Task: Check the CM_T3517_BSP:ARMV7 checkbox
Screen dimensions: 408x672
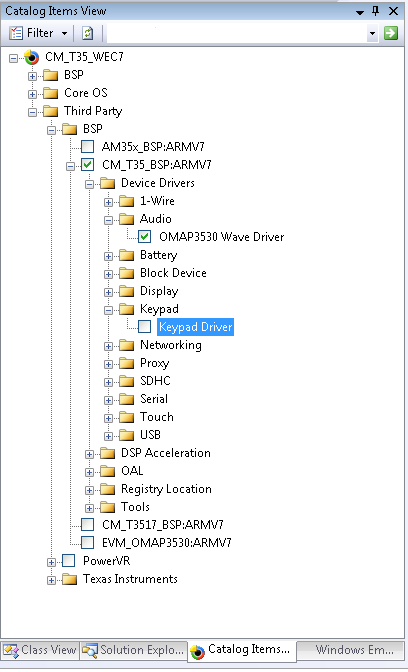Action: 87,525
